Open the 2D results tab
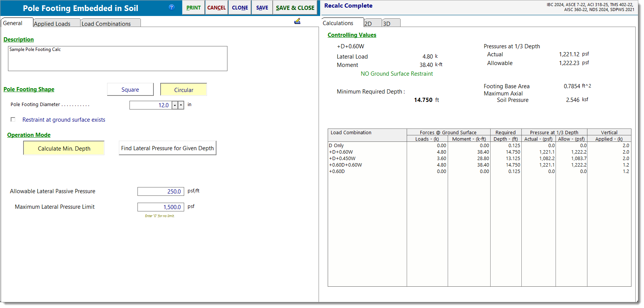Viewport: 644px width, 308px height. 368,24
